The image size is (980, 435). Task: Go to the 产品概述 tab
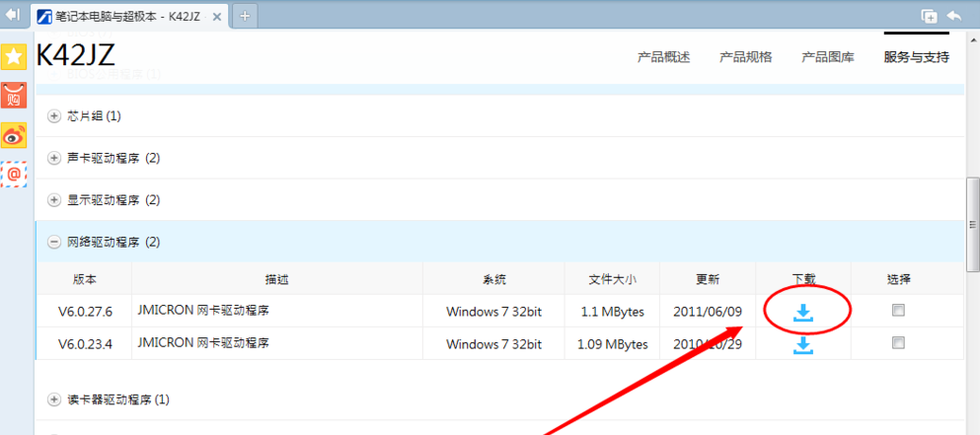point(663,57)
